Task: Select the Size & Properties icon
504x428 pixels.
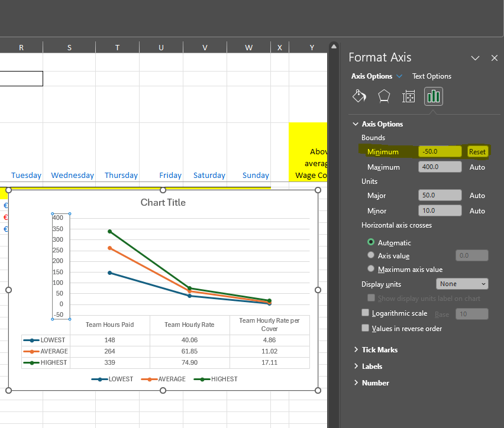Action: pyautogui.click(x=409, y=96)
